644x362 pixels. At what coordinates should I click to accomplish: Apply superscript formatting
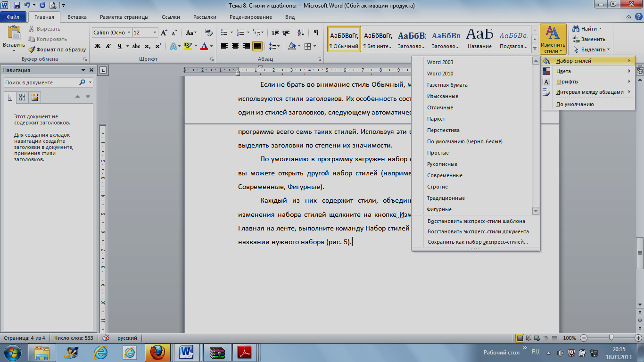click(x=158, y=46)
